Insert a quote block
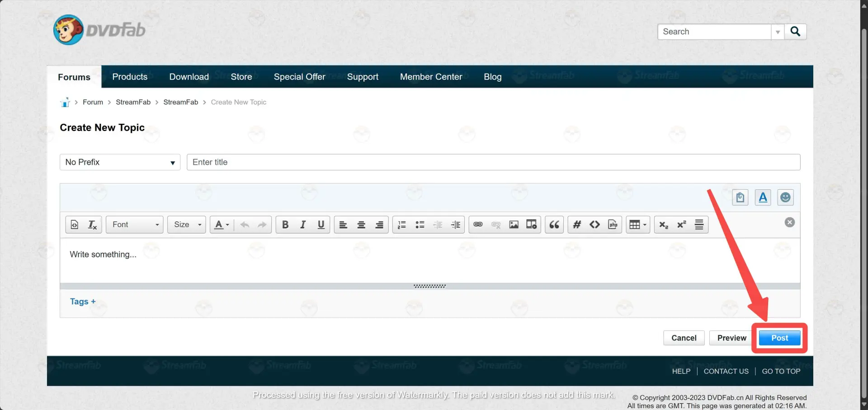Viewport: 868px width, 410px height. tap(554, 224)
